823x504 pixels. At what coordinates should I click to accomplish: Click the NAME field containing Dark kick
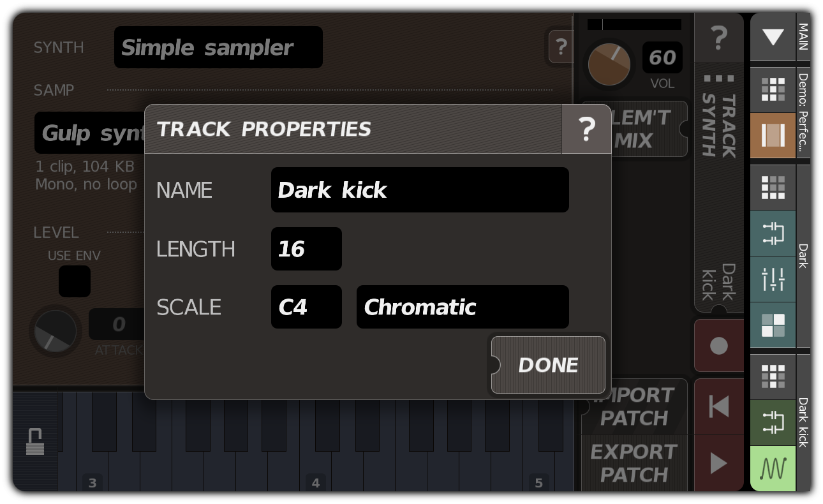420,189
